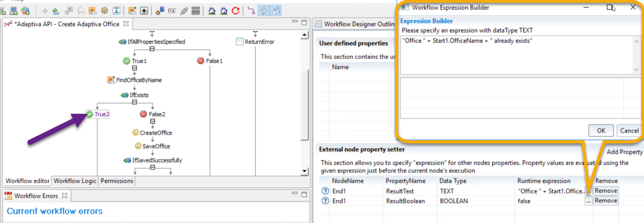644x223 pixels.
Task: Collapse the branch below True1
Action: [134, 68]
